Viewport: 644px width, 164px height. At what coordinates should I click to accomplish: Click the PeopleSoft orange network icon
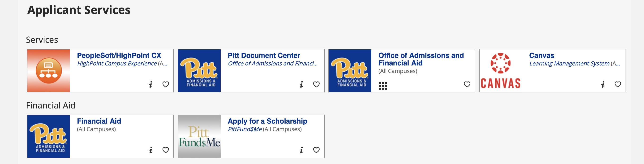pos(48,71)
